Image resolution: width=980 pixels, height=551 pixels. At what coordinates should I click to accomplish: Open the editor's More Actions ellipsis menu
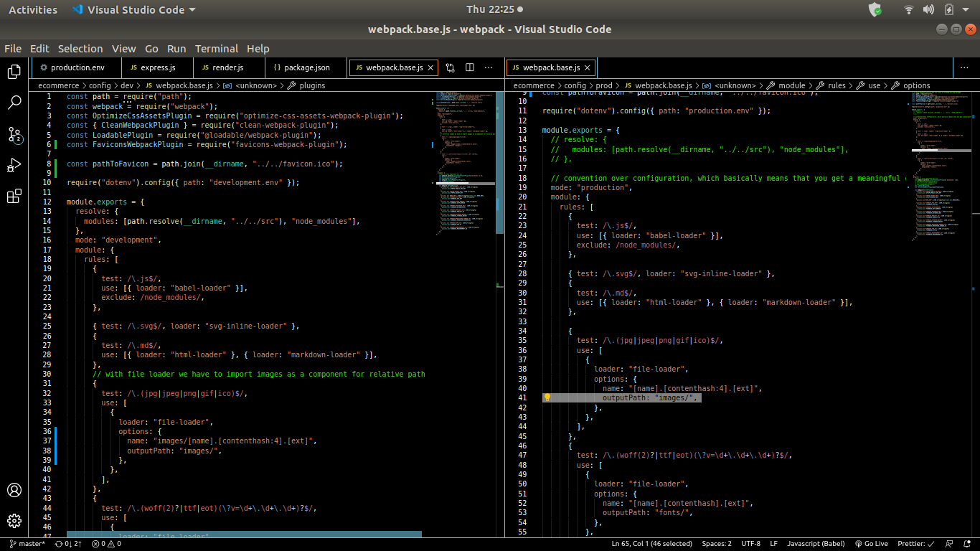click(x=489, y=67)
